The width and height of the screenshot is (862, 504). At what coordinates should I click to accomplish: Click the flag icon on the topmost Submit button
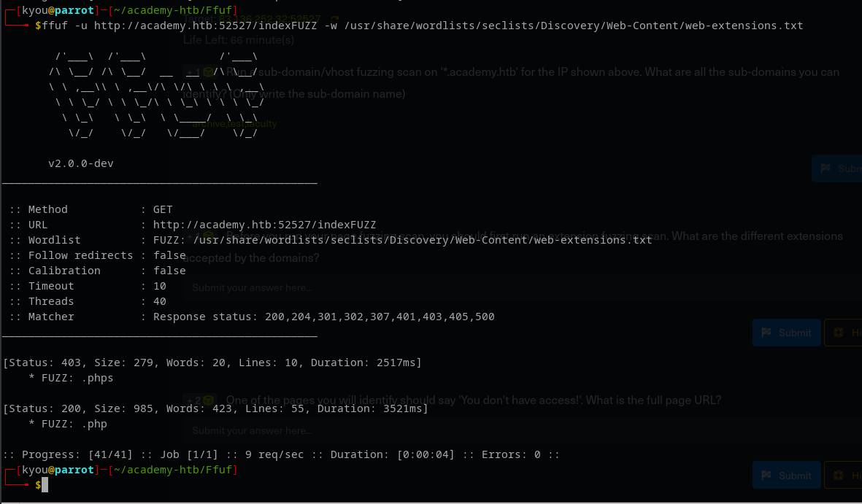pos(826,168)
